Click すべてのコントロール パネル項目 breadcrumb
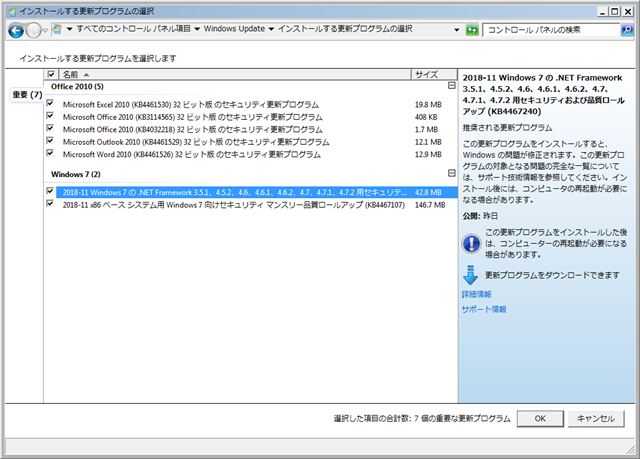The image size is (640, 459). point(133,29)
